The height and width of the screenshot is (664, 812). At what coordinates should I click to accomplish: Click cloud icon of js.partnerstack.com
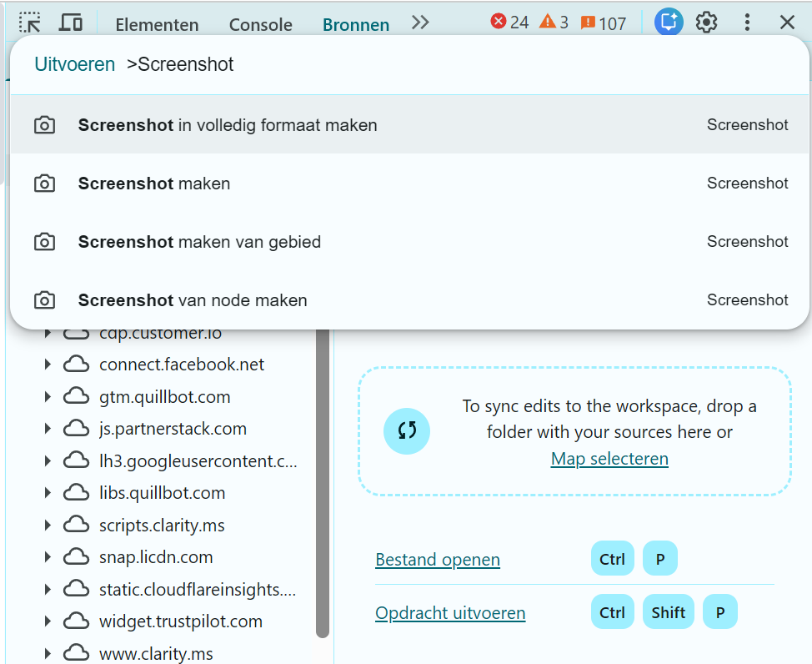click(76, 429)
